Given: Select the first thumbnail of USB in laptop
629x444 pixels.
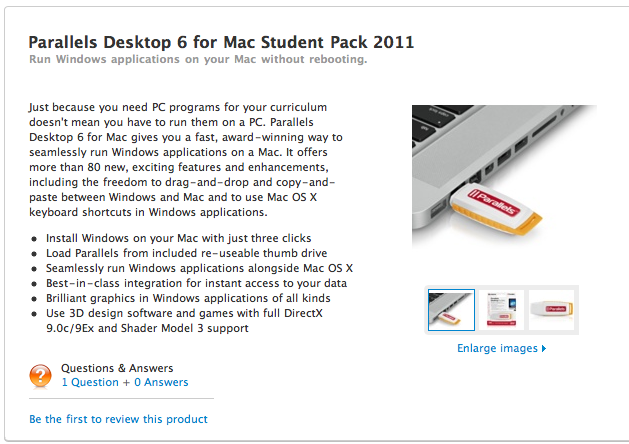Looking at the screenshot, I should click(x=451, y=310).
